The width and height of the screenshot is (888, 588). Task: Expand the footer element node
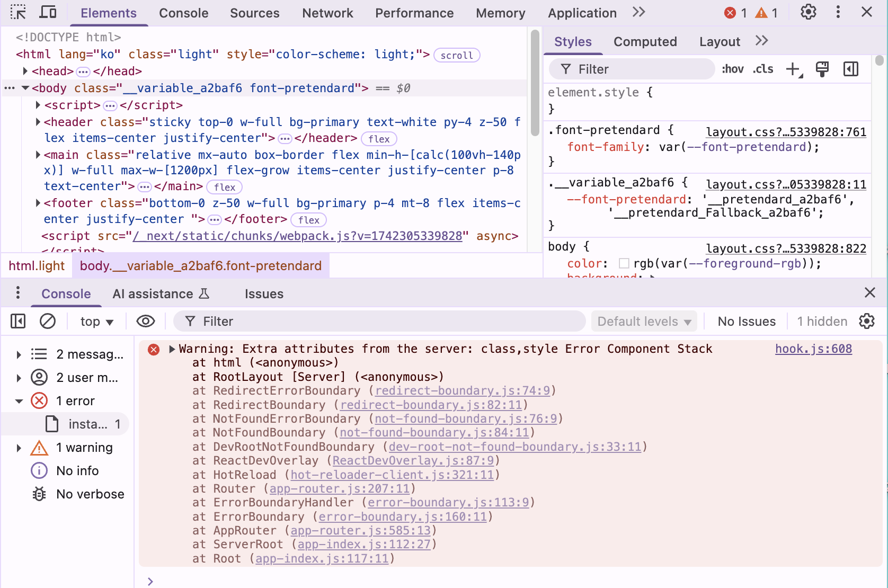tap(38, 203)
